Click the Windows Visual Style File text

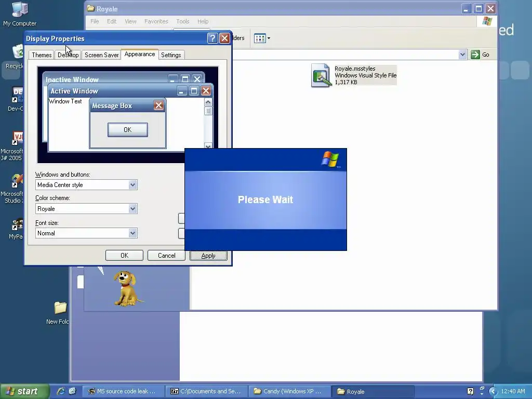pos(365,75)
